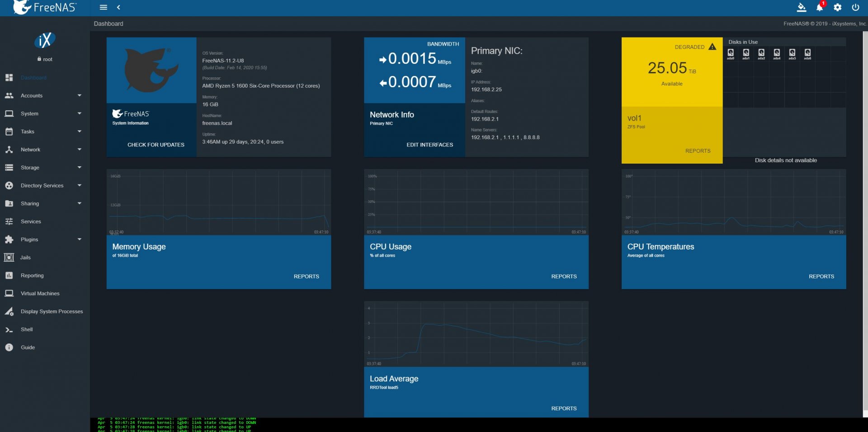This screenshot has width=868, height=432.
Task: Click CHECK FOR UPDATES button
Action: (156, 145)
